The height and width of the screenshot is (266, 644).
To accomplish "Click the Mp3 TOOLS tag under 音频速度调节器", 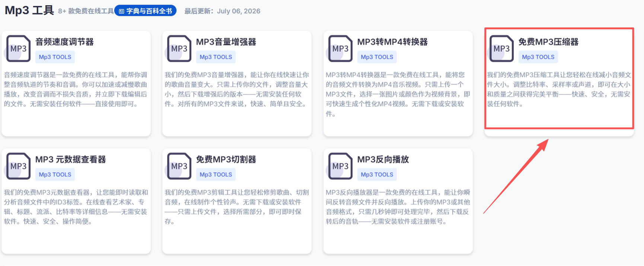I will pyautogui.click(x=55, y=57).
